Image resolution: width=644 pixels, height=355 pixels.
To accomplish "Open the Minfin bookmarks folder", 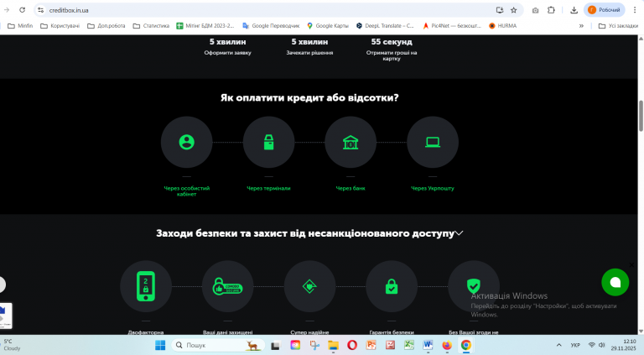I will click(x=20, y=25).
